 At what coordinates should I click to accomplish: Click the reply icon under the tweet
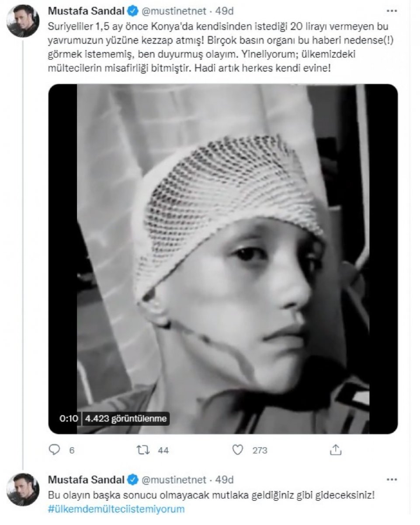point(54,450)
